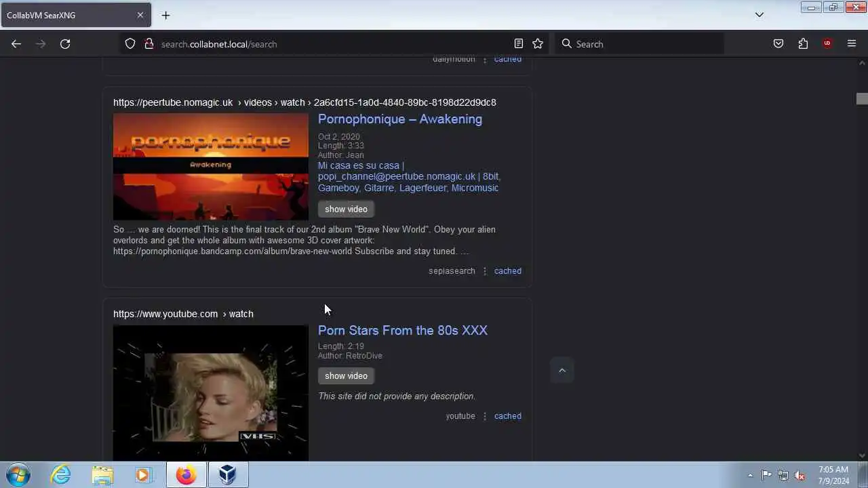This screenshot has height=488, width=868.
Task: Click the sepiasearch engine label
Action: click(452, 271)
